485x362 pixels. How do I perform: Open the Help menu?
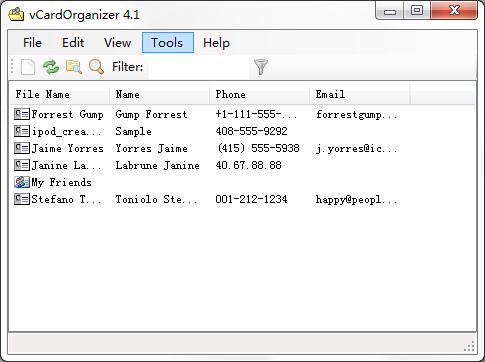pyautogui.click(x=216, y=43)
